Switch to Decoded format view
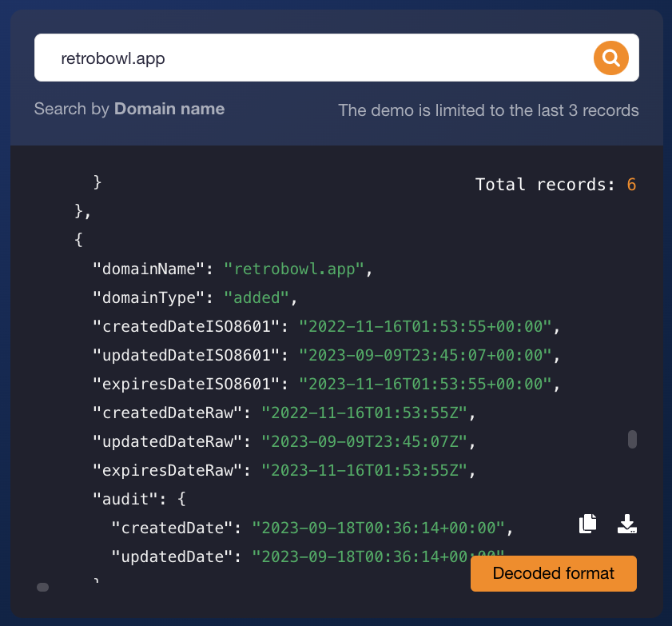The height and width of the screenshot is (626, 672). click(x=553, y=573)
